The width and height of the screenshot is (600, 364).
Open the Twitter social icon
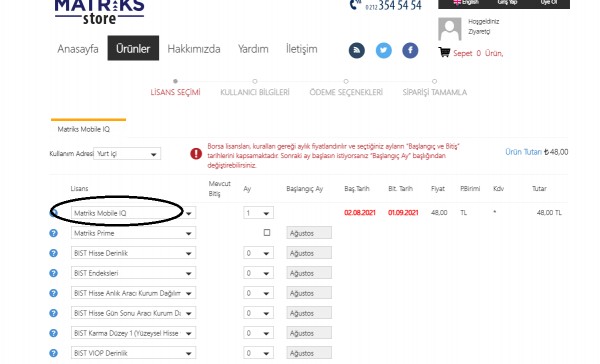[383, 51]
